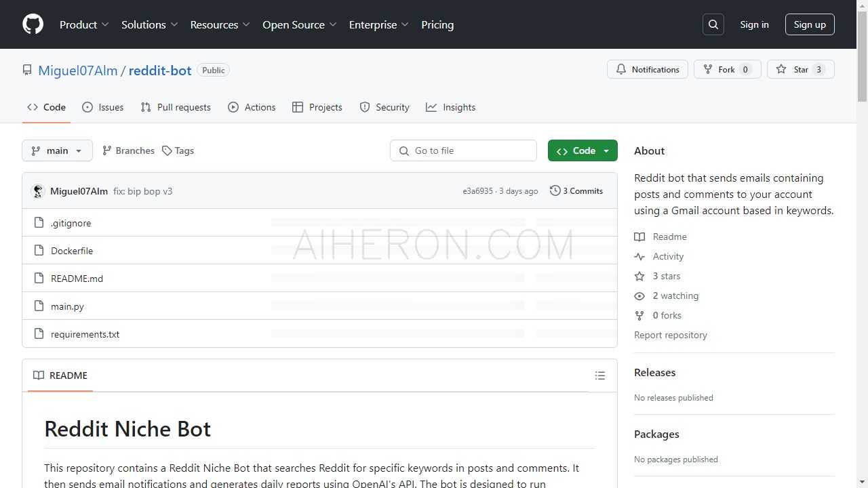
Task: Expand the Product menu
Action: click(84, 24)
